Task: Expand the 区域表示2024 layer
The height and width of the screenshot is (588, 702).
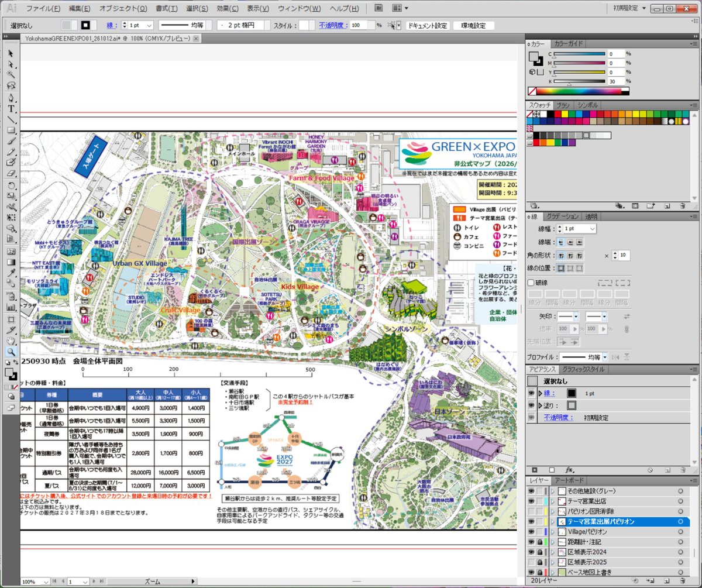Action: coord(553,552)
